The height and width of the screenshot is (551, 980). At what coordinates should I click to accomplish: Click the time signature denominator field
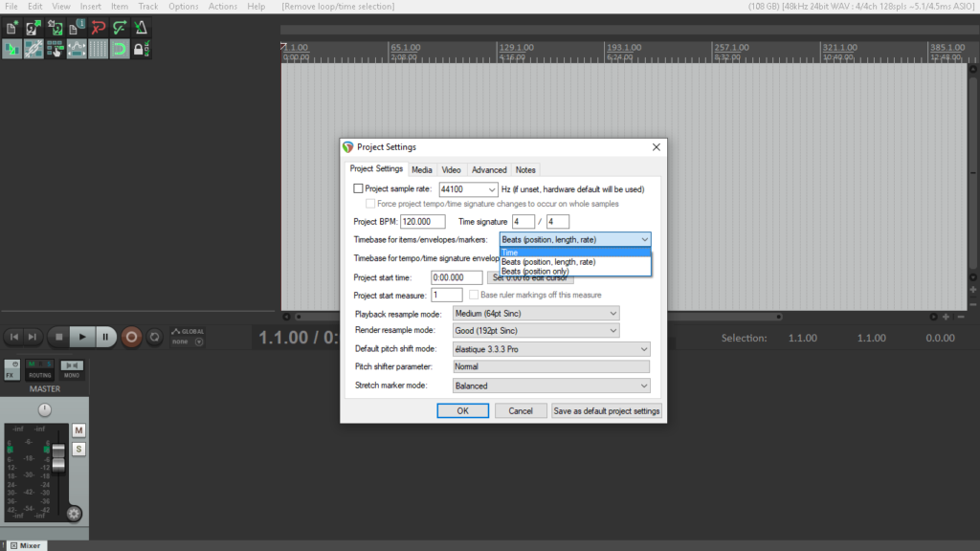click(558, 222)
